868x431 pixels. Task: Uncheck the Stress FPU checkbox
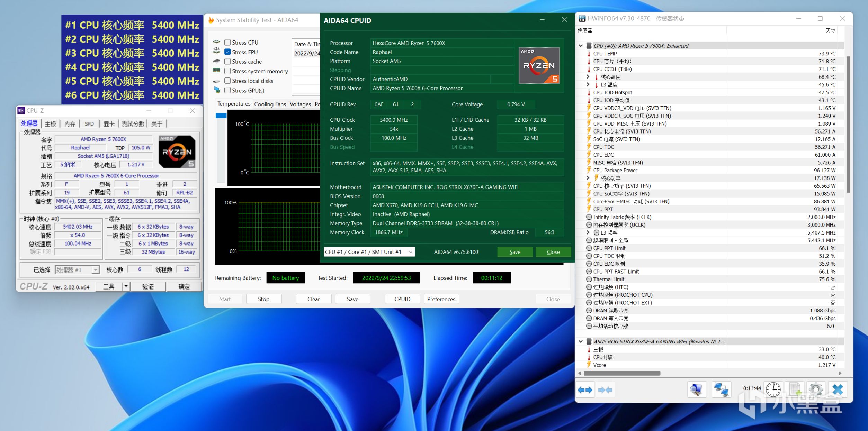pos(227,52)
